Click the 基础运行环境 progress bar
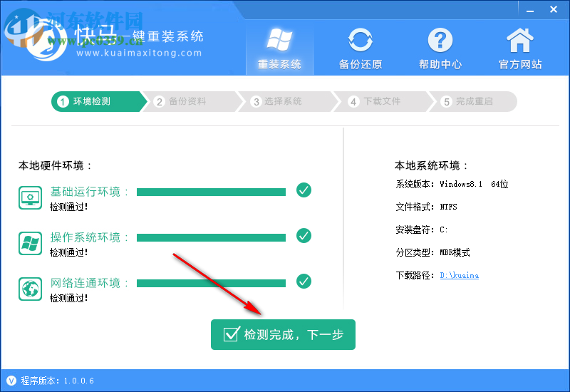 coord(211,192)
